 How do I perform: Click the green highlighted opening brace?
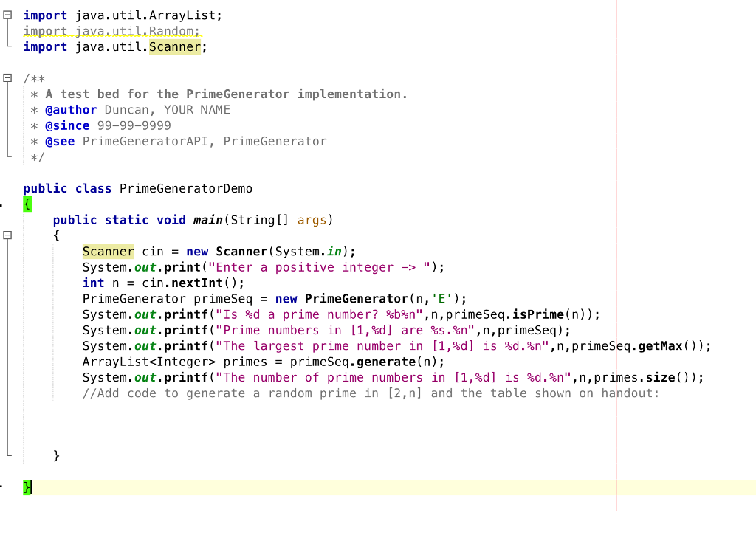coord(27,204)
